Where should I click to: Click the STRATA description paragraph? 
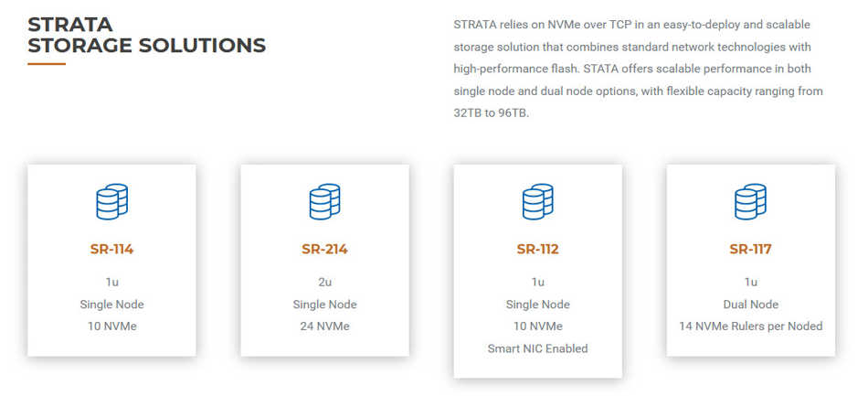pos(638,69)
